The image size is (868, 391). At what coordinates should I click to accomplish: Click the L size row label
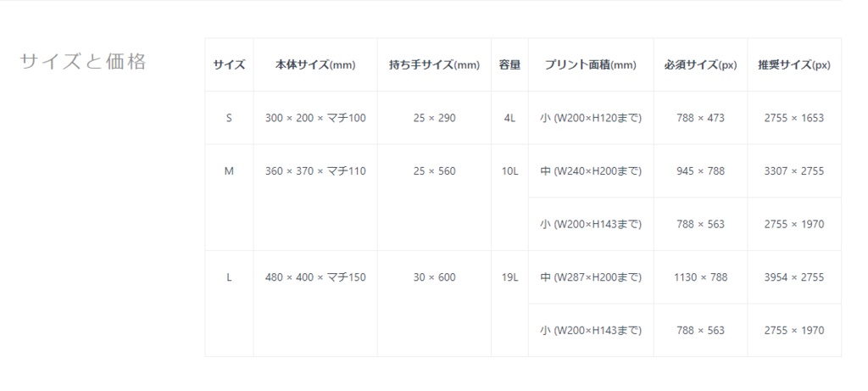(229, 277)
